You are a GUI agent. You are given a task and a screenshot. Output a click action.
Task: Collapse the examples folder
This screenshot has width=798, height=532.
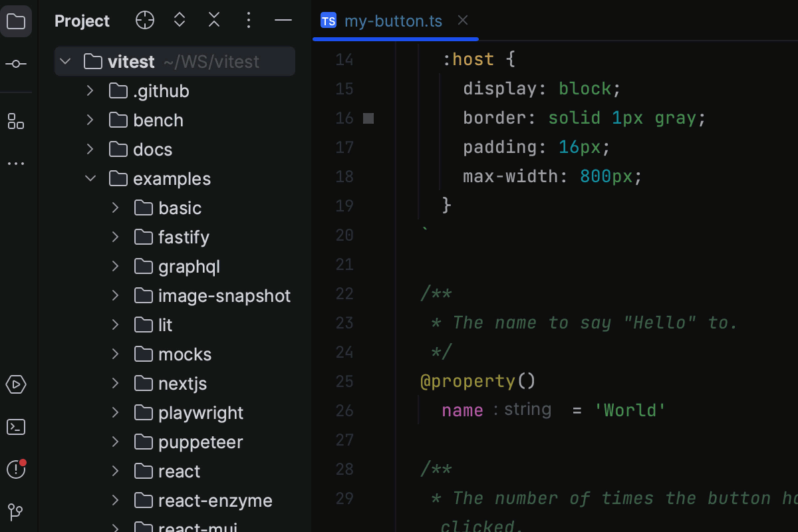coord(90,178)
